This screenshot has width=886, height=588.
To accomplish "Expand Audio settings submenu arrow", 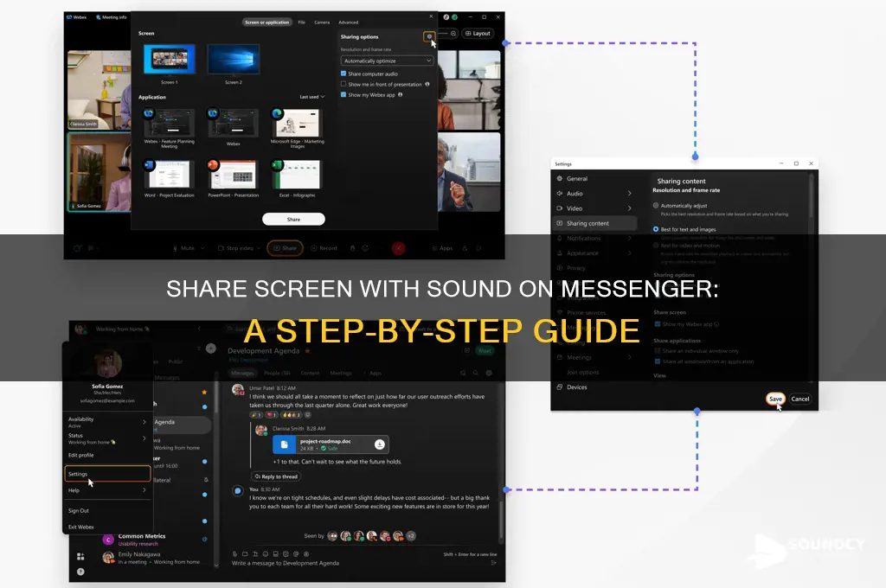I will pyautogui.click(x=630, y=193).
